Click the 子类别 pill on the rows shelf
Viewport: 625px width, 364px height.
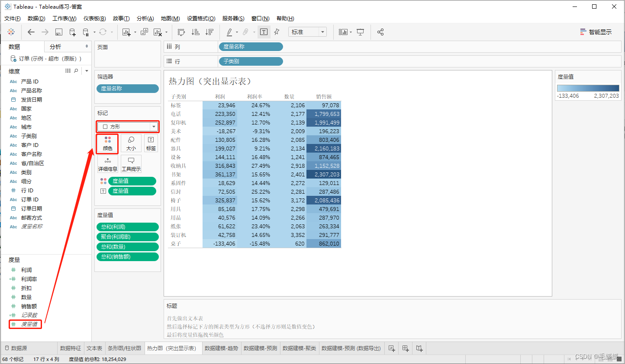pyautogui.click(x=251, y=61)
